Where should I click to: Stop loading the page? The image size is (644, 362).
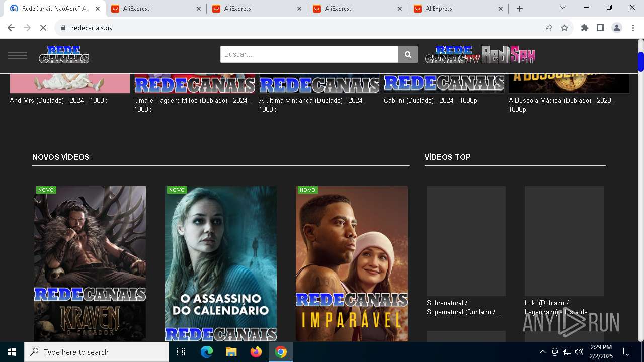43,28
